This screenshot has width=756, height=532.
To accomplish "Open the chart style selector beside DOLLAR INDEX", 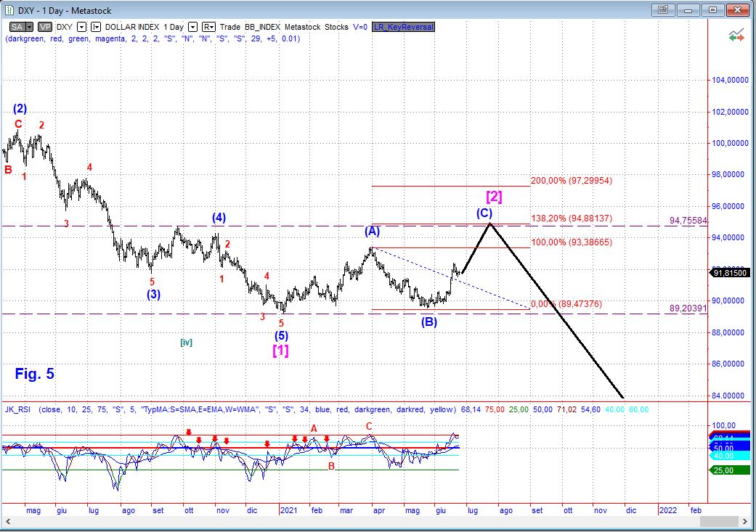I will coord(95,26).
